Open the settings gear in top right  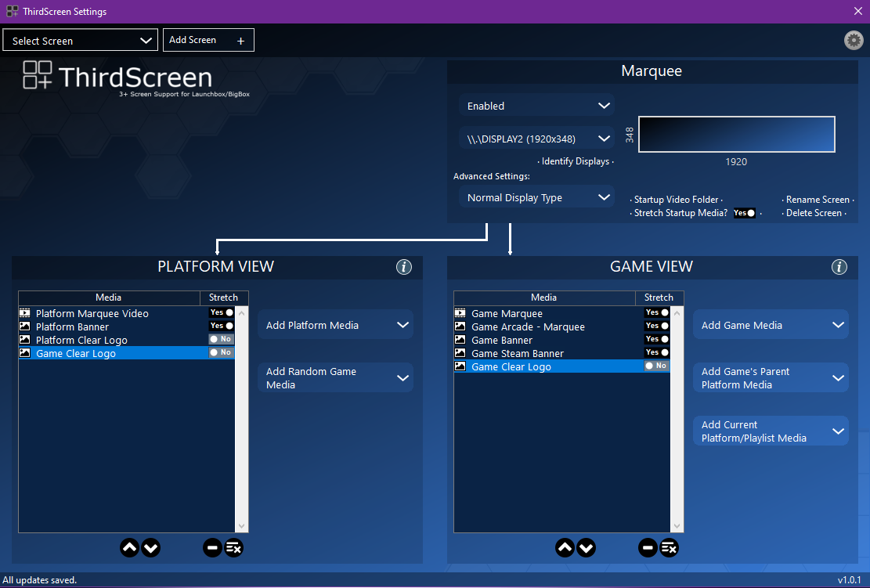coord(854,40)
